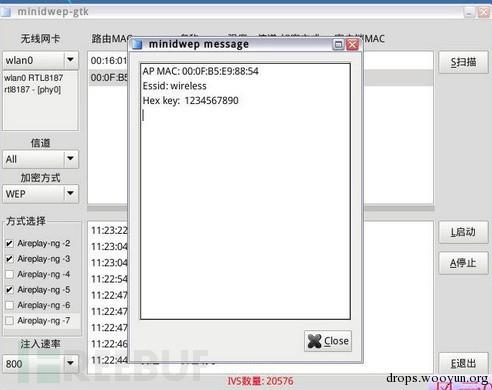This screenshot has height=390, width=492.
Task: Click the A停止 stop button
Action: pyautogui.click(x=463, y=263)
